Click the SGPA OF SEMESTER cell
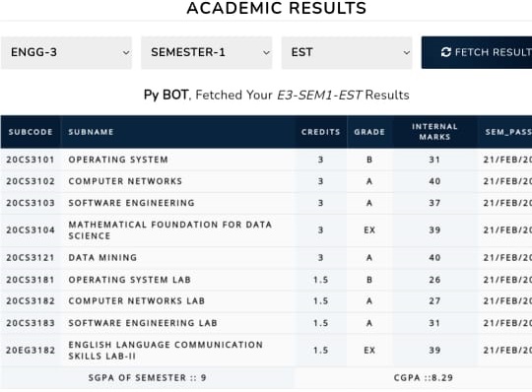This screenshot has height=392, width=532. tap(147, 378)
